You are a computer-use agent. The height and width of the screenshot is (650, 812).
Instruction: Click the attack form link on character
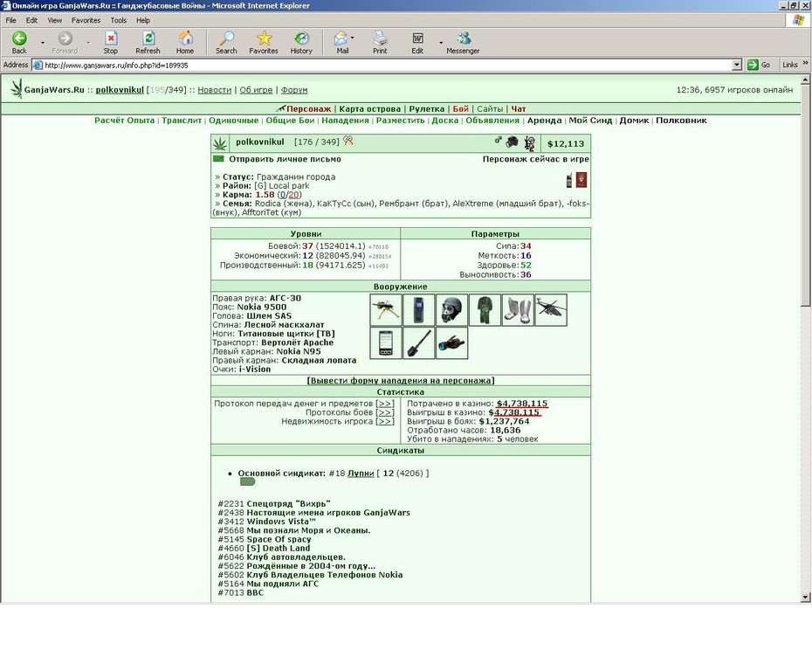(401, 380)
